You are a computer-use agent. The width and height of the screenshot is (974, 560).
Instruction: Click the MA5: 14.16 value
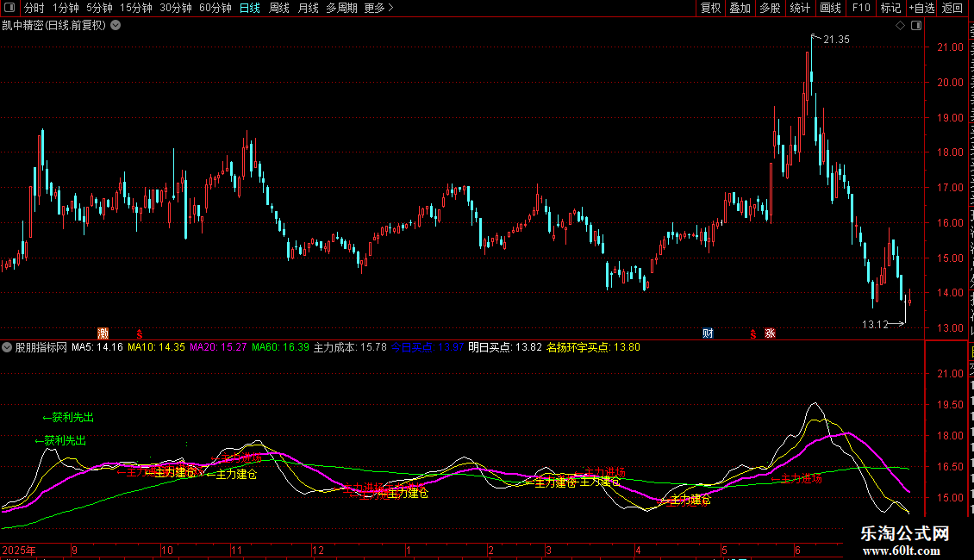[97, 347]
